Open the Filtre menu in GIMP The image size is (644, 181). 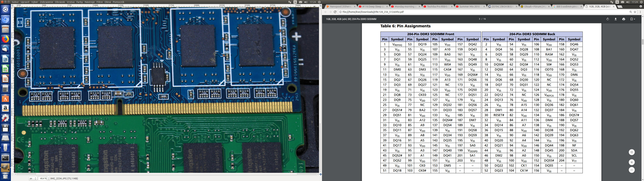99,2
